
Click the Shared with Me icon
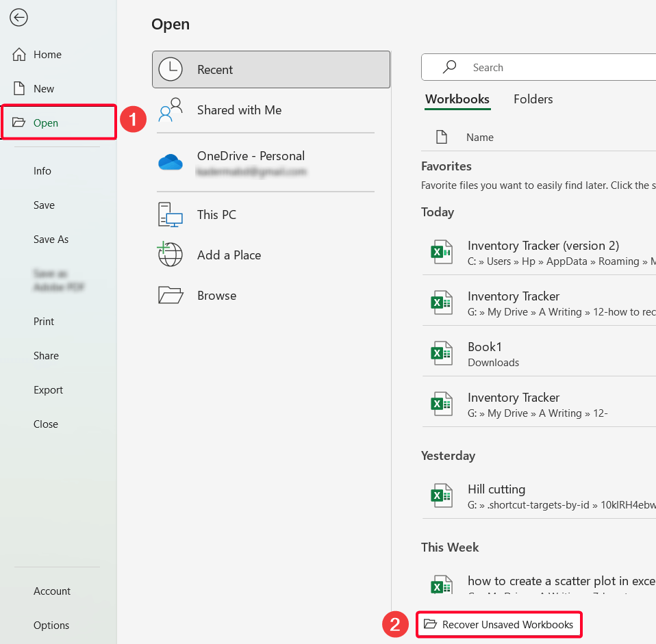tap(170, 108)
